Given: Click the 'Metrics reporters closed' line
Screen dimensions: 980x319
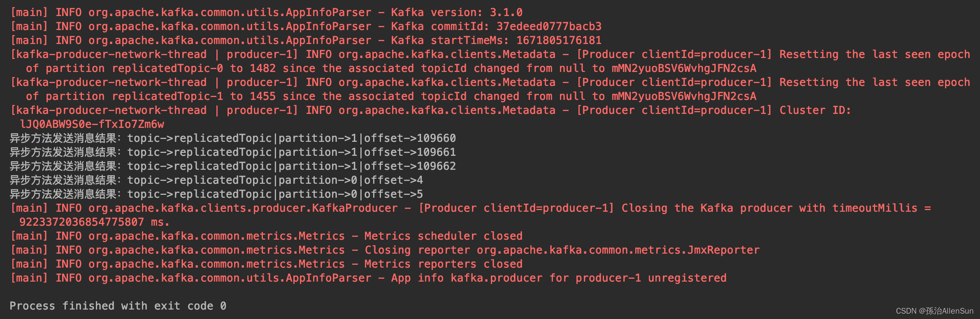Looking at the screenshot, I should click(x=266, y=264).
